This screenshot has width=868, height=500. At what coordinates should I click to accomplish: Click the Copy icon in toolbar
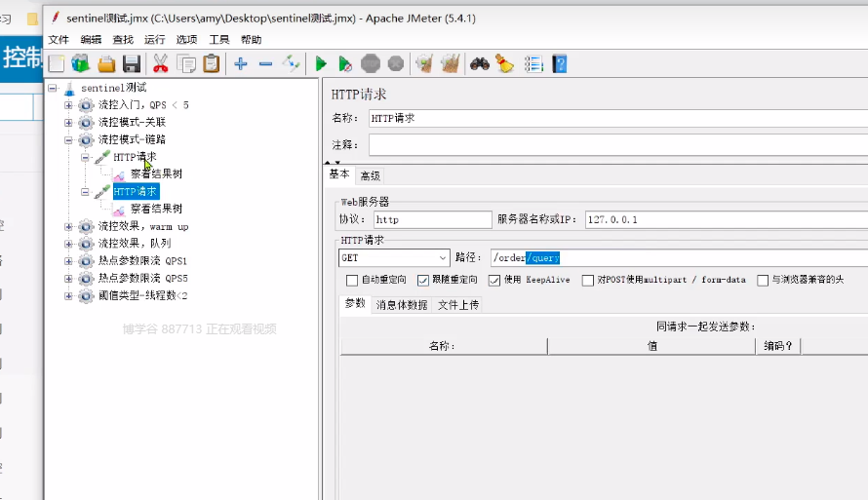pos(186,64)
